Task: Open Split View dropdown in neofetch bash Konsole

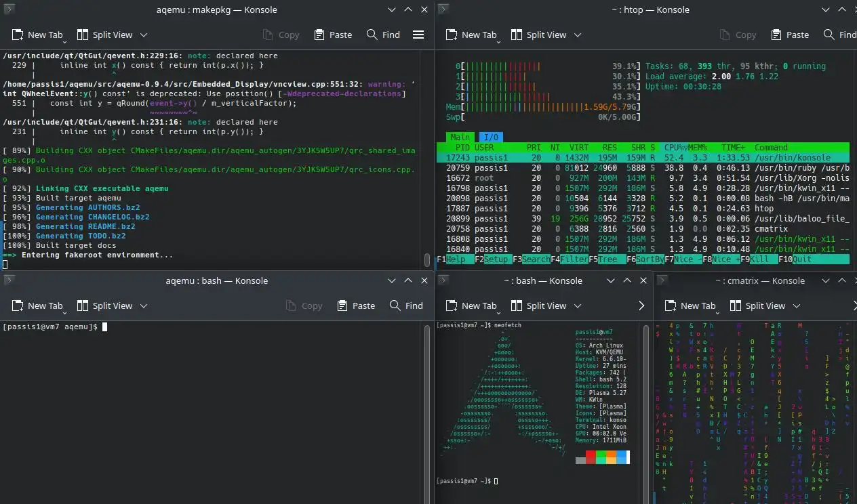Action: point(578,306)
